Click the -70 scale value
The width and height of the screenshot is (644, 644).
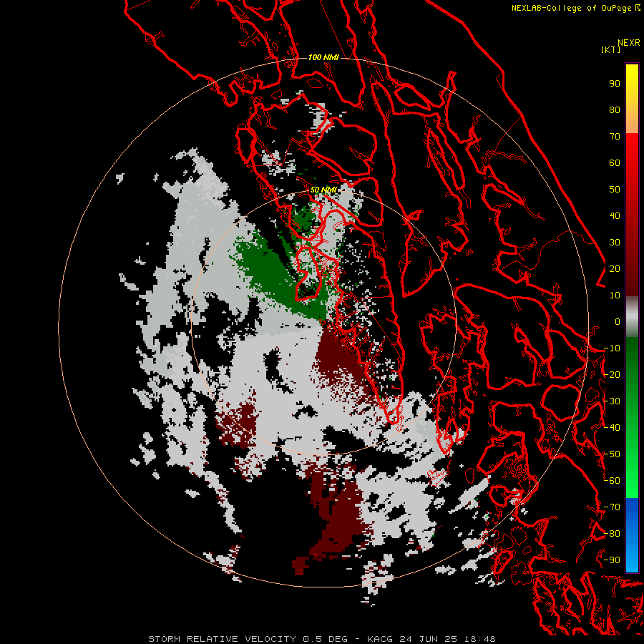612,507
